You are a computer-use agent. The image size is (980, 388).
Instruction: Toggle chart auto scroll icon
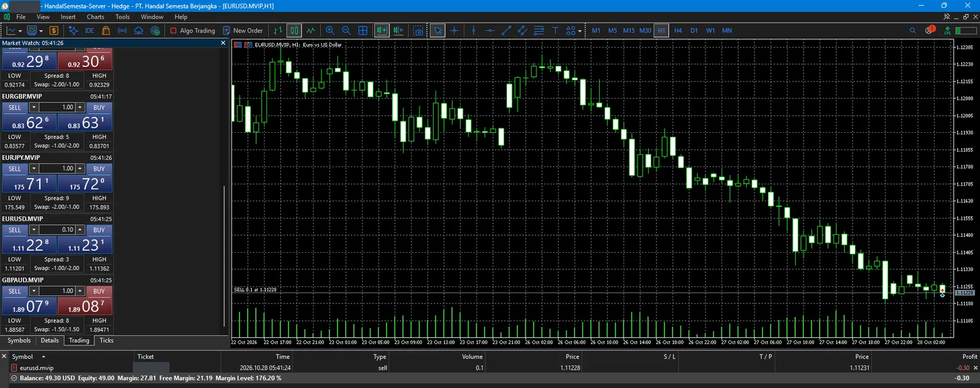(x=382, y=31)
